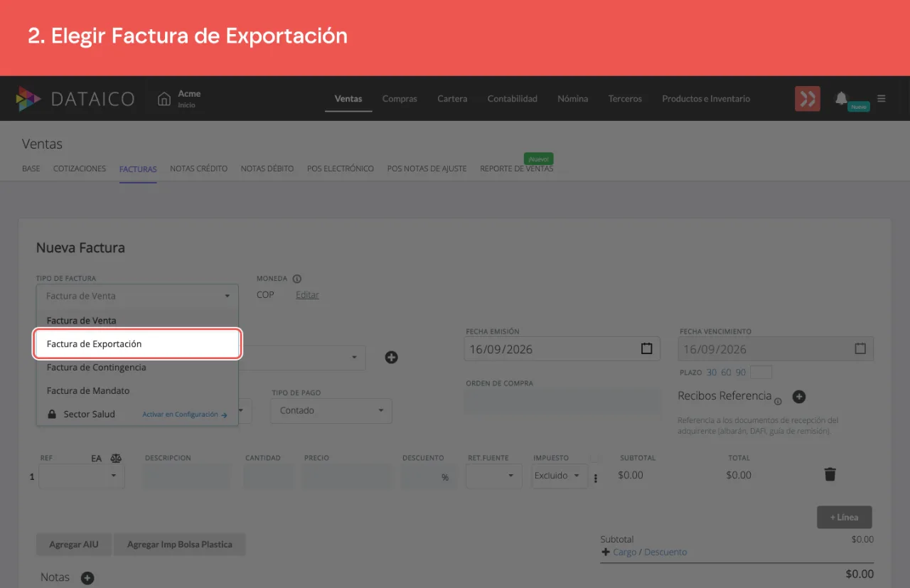Switch to the COTIZACIONES tab
This screenshot has height=588, width=910.
click(x=80, y=169)
